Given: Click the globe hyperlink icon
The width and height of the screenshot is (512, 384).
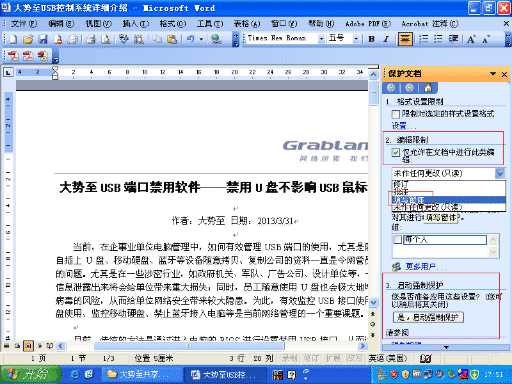Looking at the screenshot, I should point(216,39).
